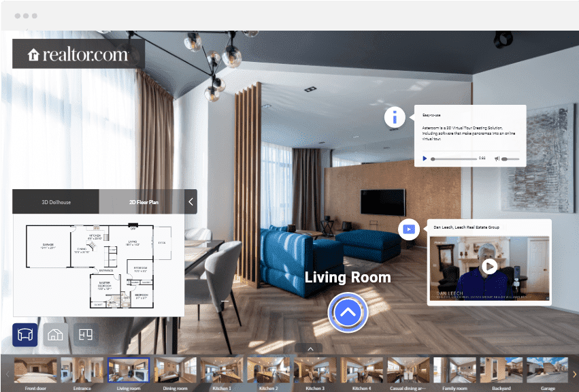This screenshot has height=392, width=579.
Task: Collapse the thumbnail strip with the caret
Action: click(x=310, y=348)
